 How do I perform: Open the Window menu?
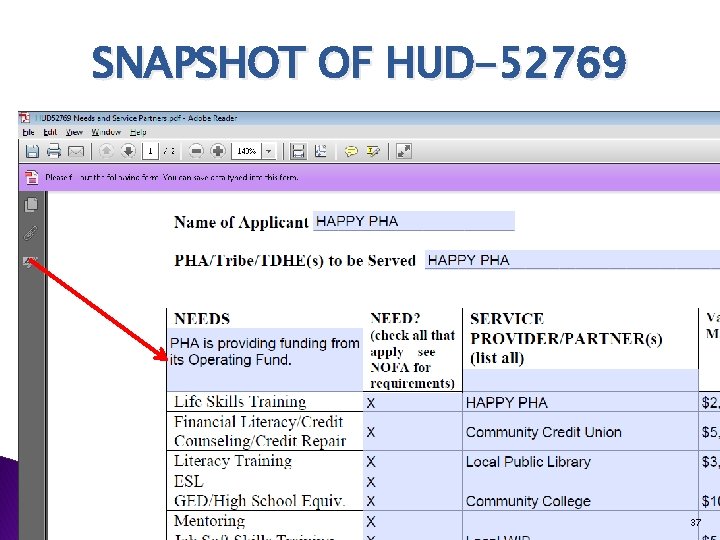point(106,132)
